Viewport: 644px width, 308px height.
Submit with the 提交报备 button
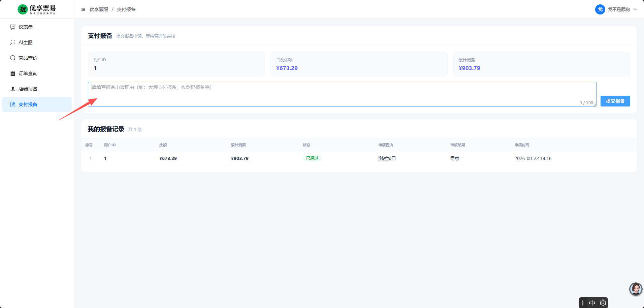(x=615, y=101)
